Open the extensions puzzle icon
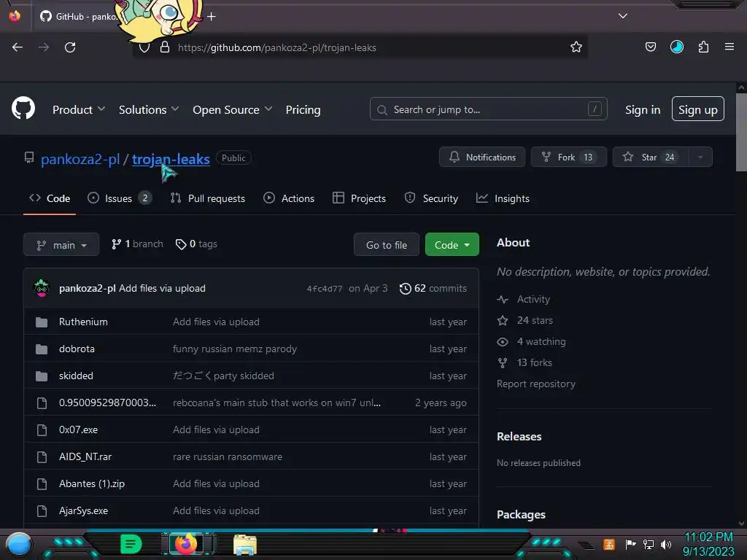 (x=703, y=47)
